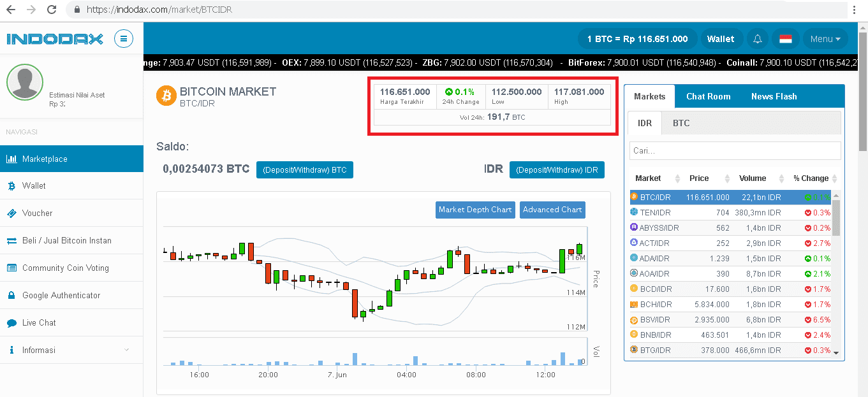Switch to Chat Room tab
This screenshot has height=397, width=868.
[x=708, y=96]
